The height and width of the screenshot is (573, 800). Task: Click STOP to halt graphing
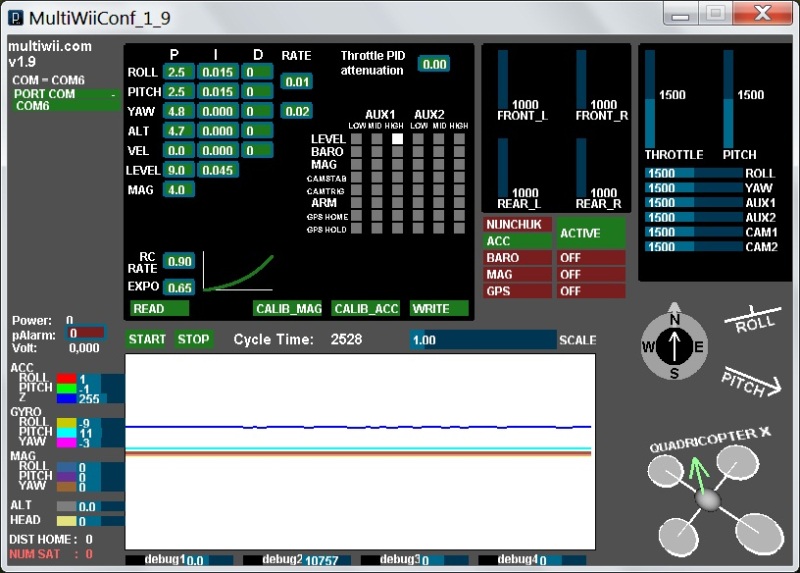[193, 339]
